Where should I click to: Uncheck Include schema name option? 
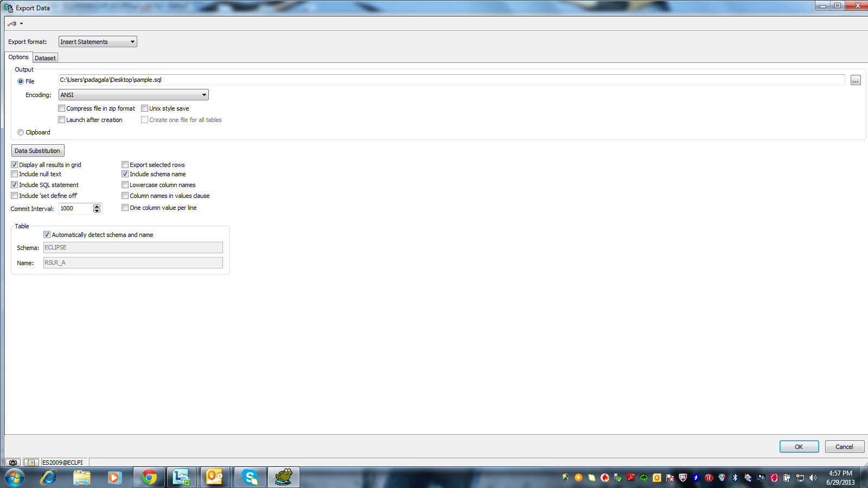[x=125, y=174]
